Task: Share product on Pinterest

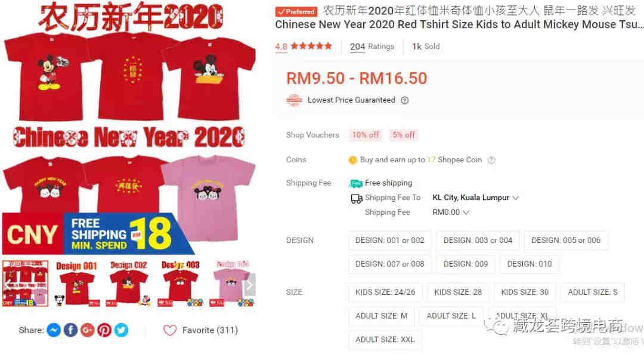Action: coord(104,330)
